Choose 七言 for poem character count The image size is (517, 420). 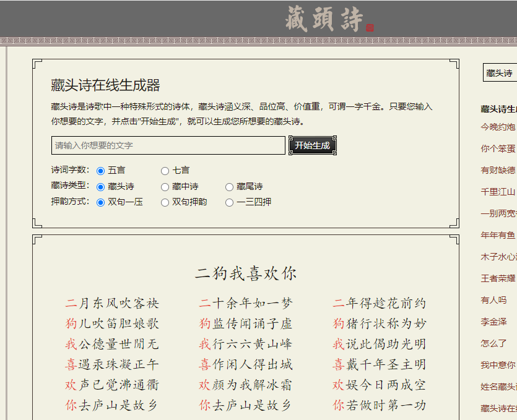[165, 171]
